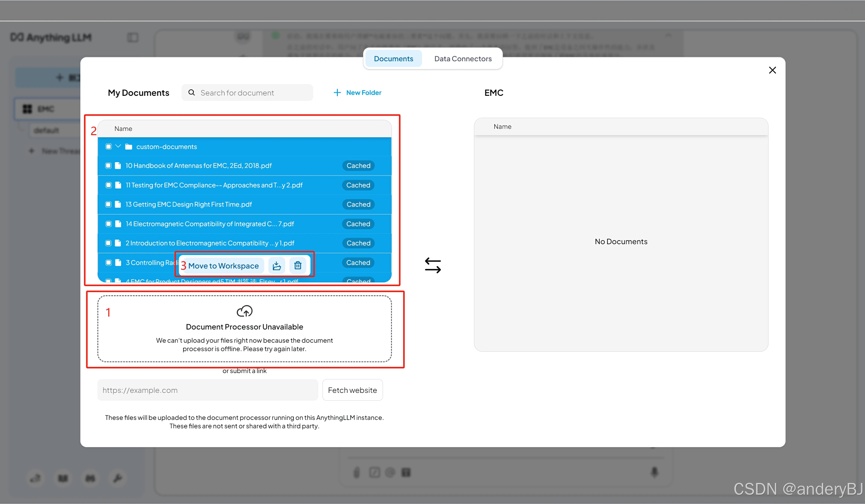Select the Documents tab
865x504 pixels.
tap(393, 59)
